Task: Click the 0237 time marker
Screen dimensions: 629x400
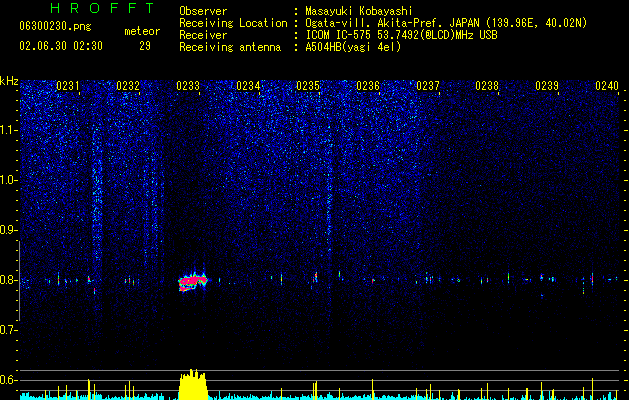Action: 428,86
